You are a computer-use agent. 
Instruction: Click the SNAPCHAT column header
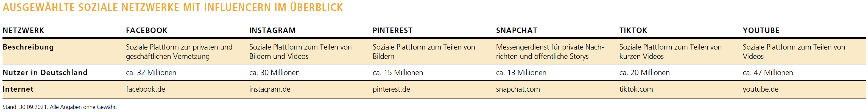coord(516,31)
